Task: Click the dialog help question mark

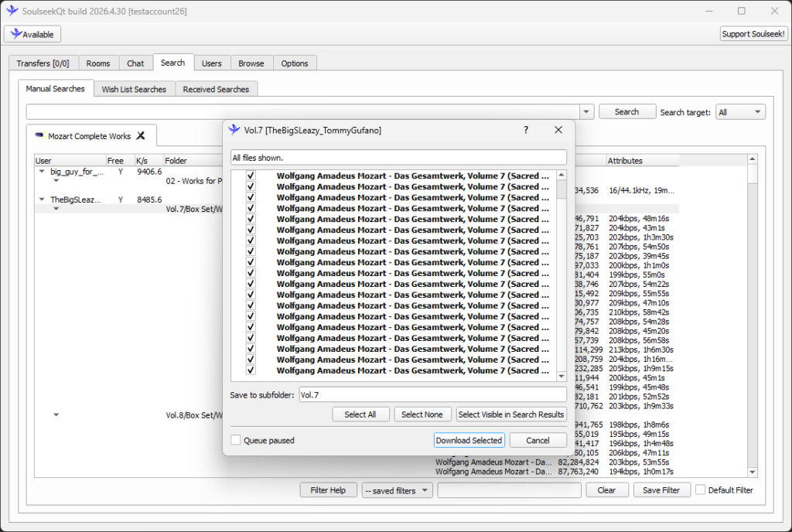Action: tap(526, 130)
